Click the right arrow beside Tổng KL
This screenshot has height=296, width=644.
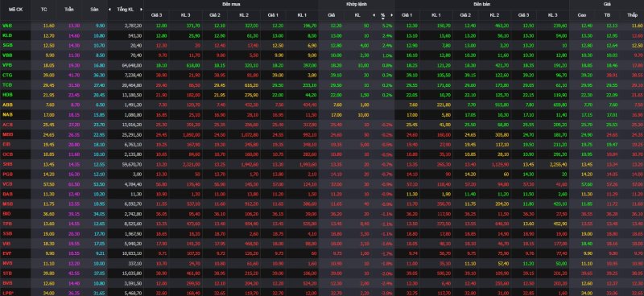[x=142, y=9]
